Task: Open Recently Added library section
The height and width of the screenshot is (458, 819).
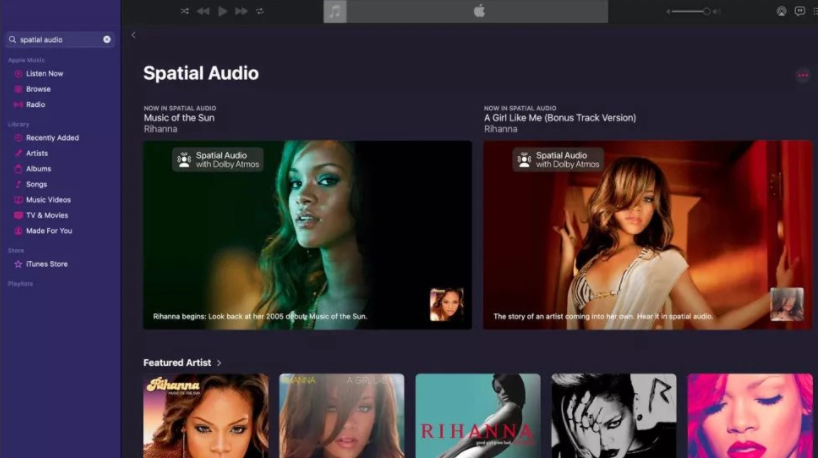Action: pos(52,138)
